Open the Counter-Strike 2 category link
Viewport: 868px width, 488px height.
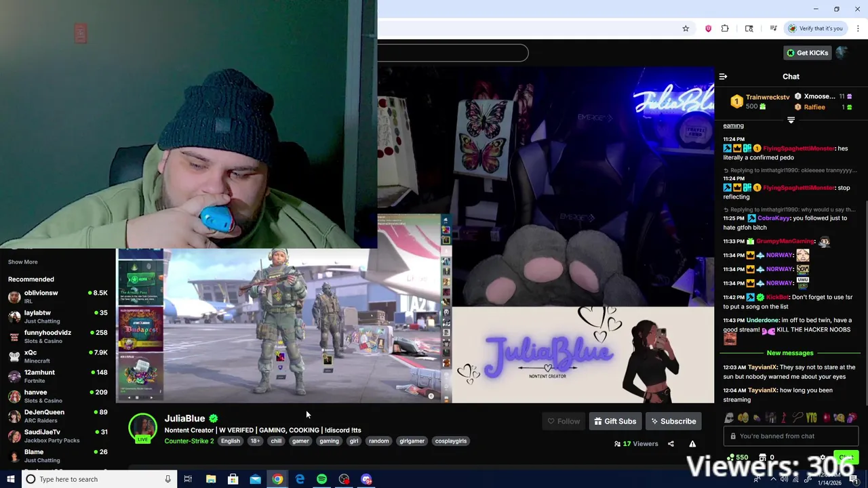pyautogui.click(x=189, y=441)
